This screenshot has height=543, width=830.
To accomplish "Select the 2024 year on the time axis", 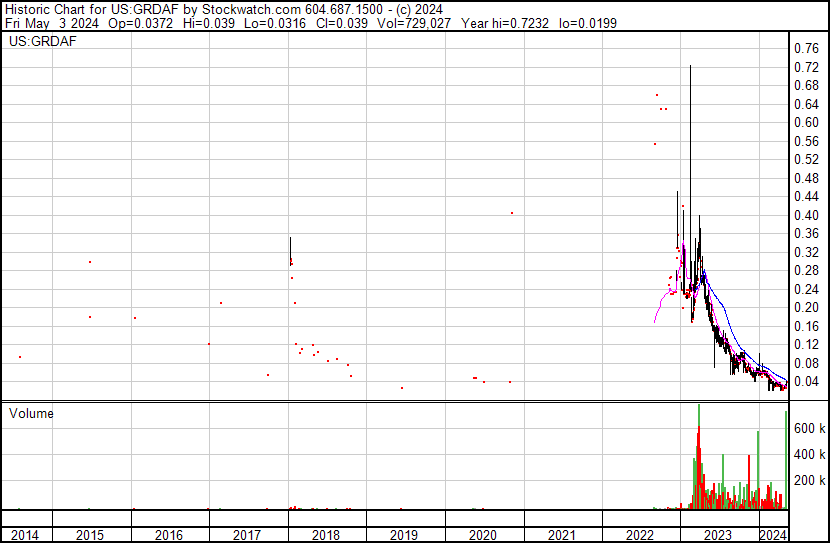I will click(x=772, y=535).
